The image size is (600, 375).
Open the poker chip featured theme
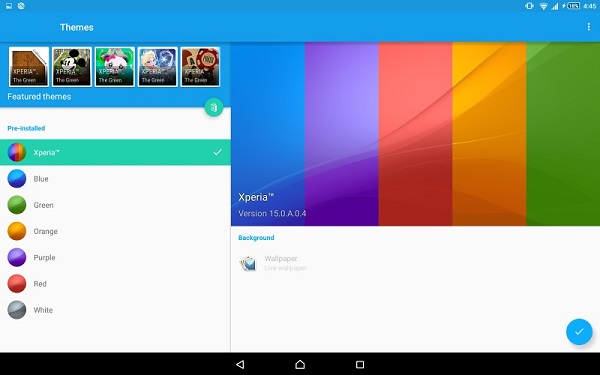pos(201,67)
